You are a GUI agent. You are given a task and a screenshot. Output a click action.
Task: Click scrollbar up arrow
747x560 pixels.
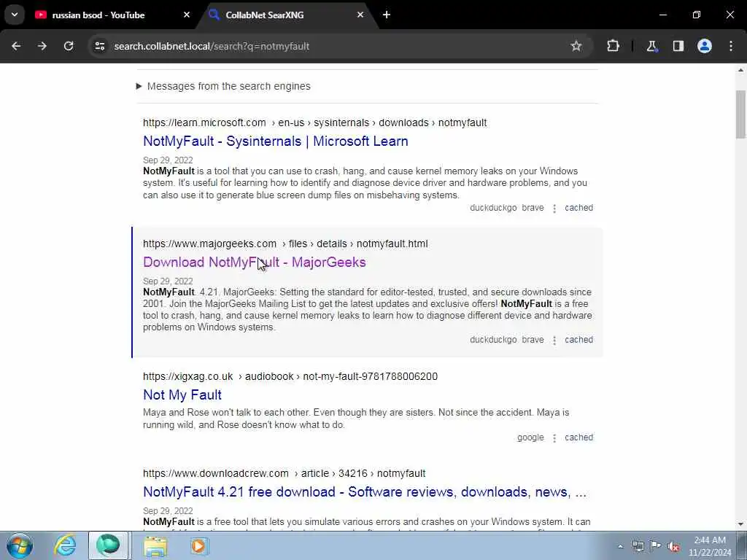click(x=740, y=70)
